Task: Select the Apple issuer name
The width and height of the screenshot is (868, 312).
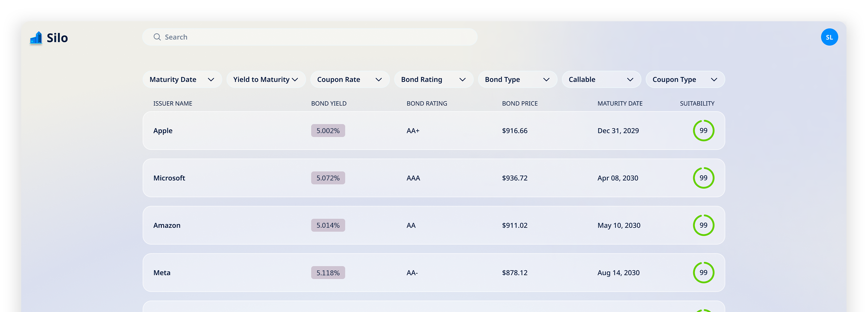Action: (163, 131)
